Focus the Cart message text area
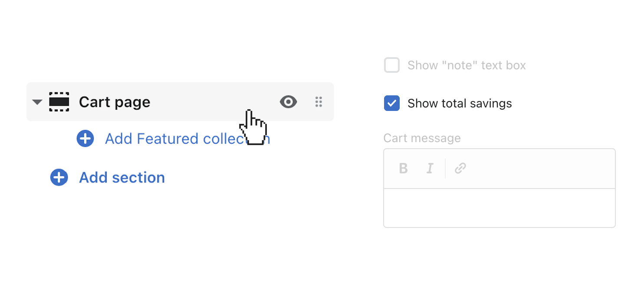The image size is (644, 283). [499, 208]
